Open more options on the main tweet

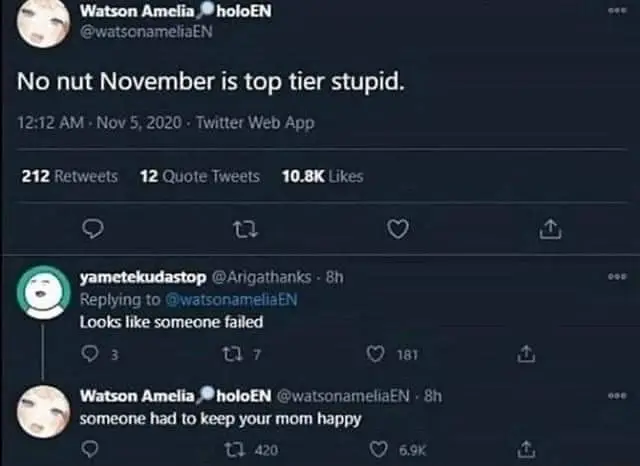tap(617, 12)
